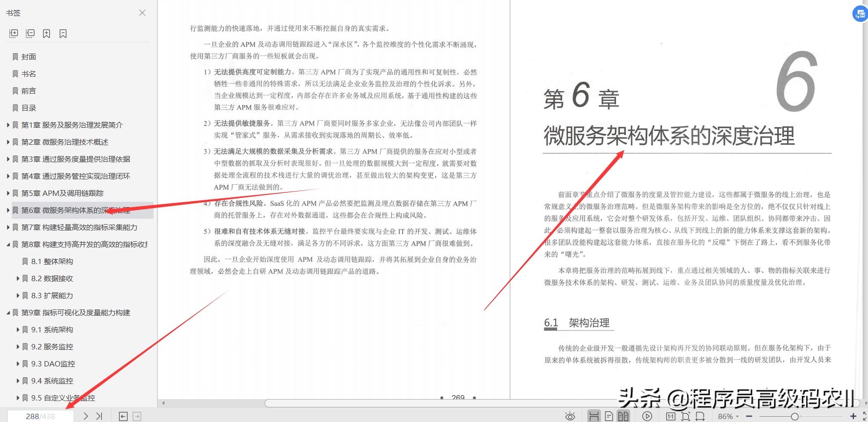The width and height of the screenshot is (868, 422).
Task: Click the fit page icon
Action: point(685,416)
